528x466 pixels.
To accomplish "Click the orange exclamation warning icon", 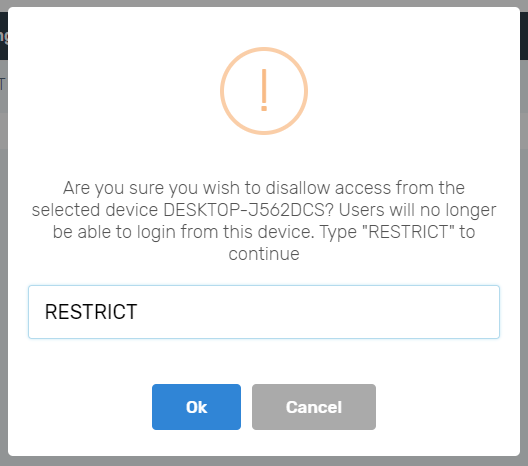I will (264, 90).
